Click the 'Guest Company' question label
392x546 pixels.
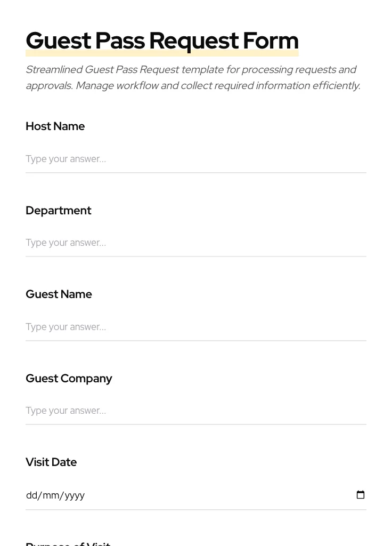pyautogui.click(x=69, y=379)
